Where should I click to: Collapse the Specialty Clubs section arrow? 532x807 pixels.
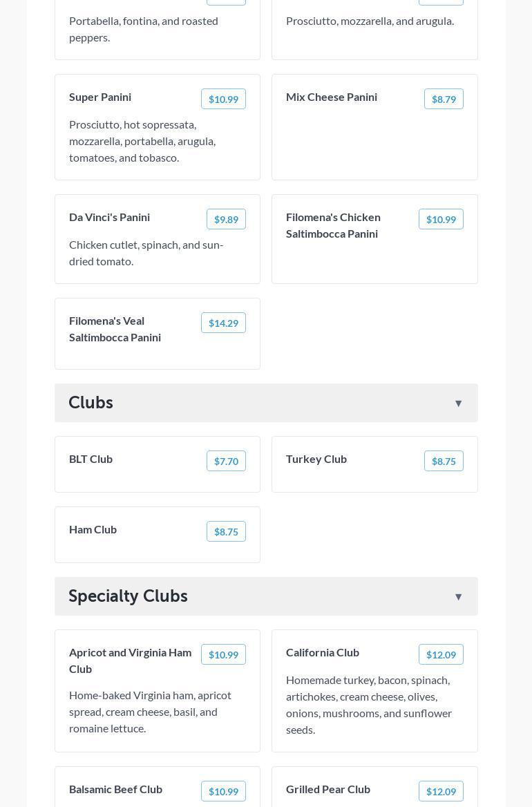tap(458, 597)
